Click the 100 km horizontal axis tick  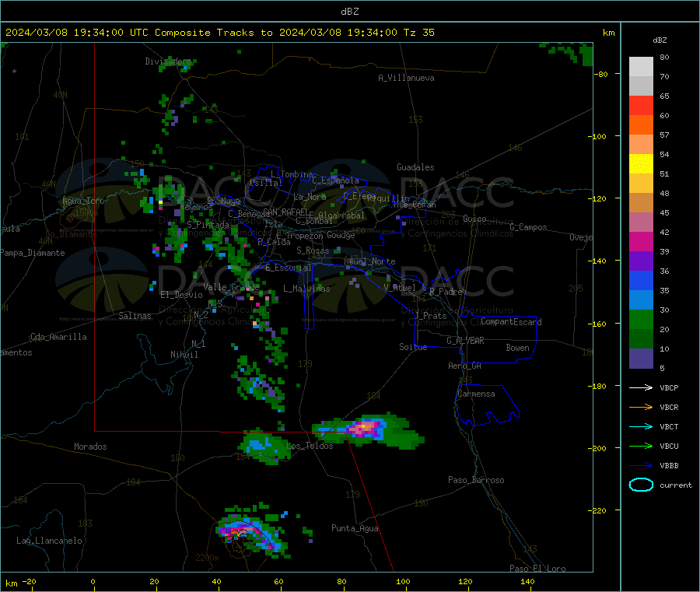point(403,581)
